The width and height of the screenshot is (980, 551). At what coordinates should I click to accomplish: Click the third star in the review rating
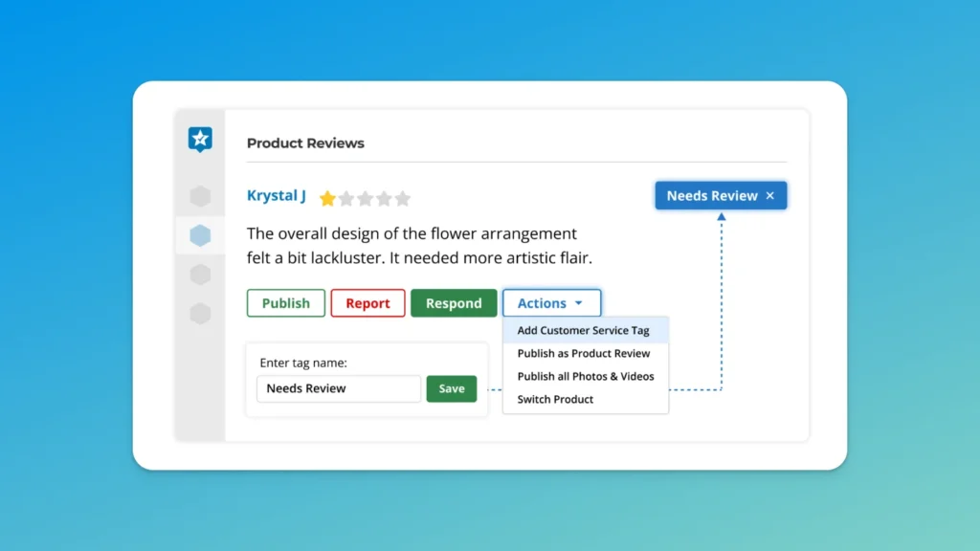(x=365, y=198)
